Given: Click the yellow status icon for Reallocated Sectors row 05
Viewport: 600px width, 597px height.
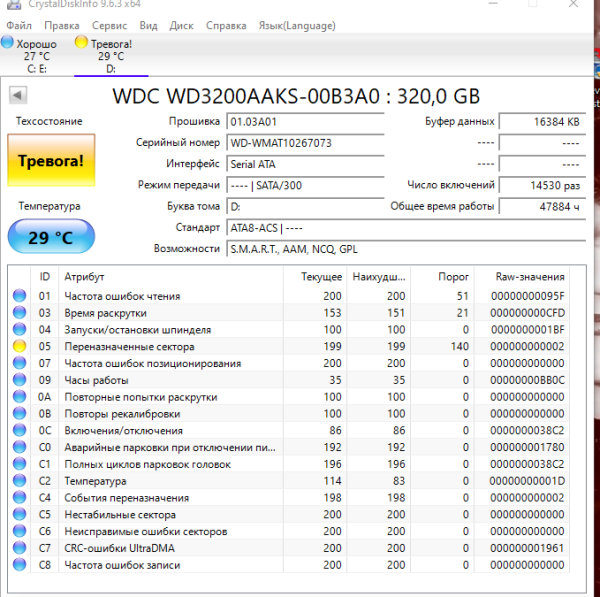Looking at the screenshot, I should point(19,346).
